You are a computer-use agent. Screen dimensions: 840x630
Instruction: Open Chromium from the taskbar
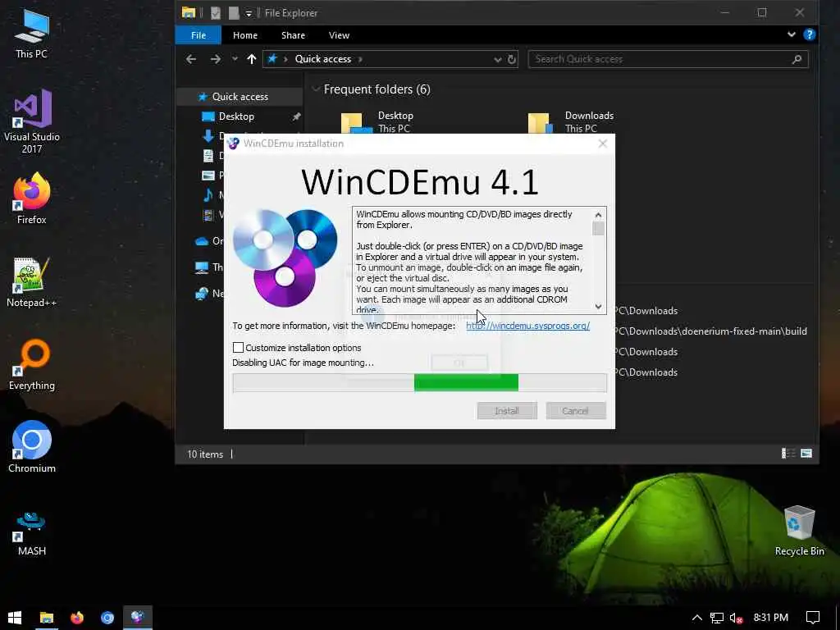(107, 618)
